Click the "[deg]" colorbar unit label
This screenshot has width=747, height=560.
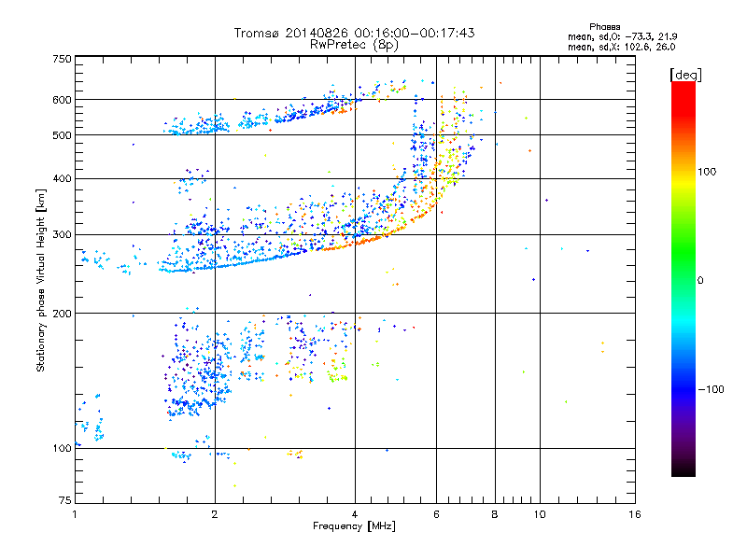tap(685, 75)
